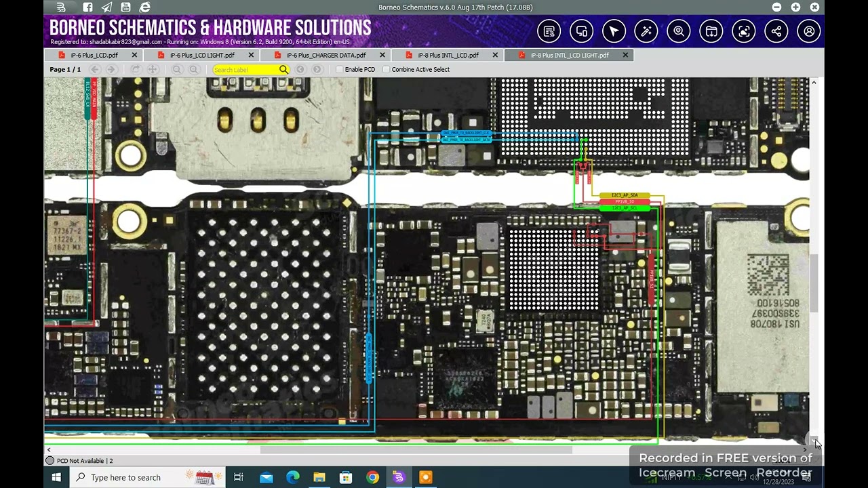Close the iP-8 Plus INTL_LCD.pdf tab
Screen dimensions: 868x488
click(495, 56)
